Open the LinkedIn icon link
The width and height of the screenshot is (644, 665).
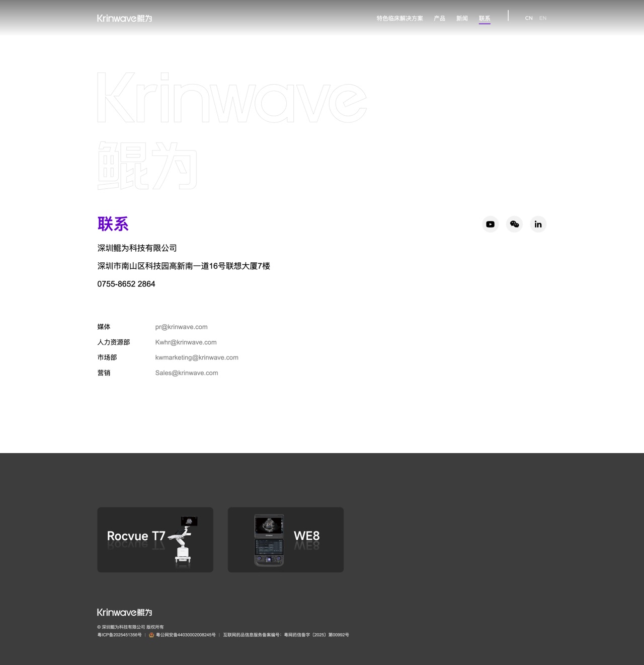click(x=538, y=224)
